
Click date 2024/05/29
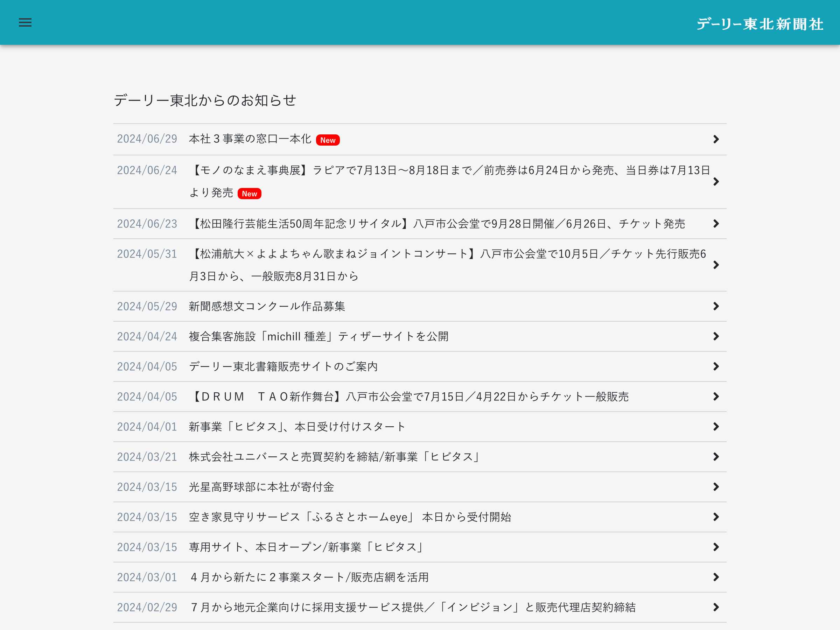pos(147,307)
